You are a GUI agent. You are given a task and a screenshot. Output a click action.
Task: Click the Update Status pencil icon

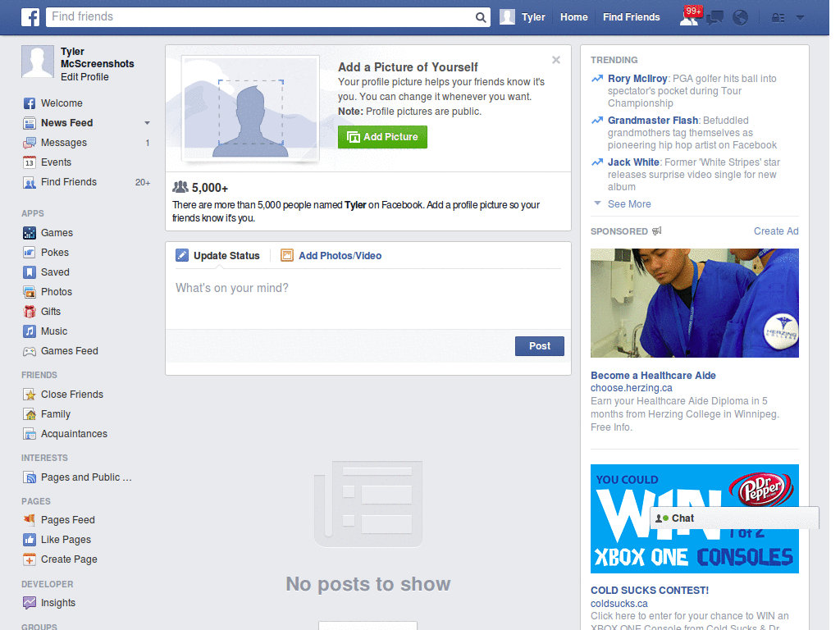click(x=182, y=256)
